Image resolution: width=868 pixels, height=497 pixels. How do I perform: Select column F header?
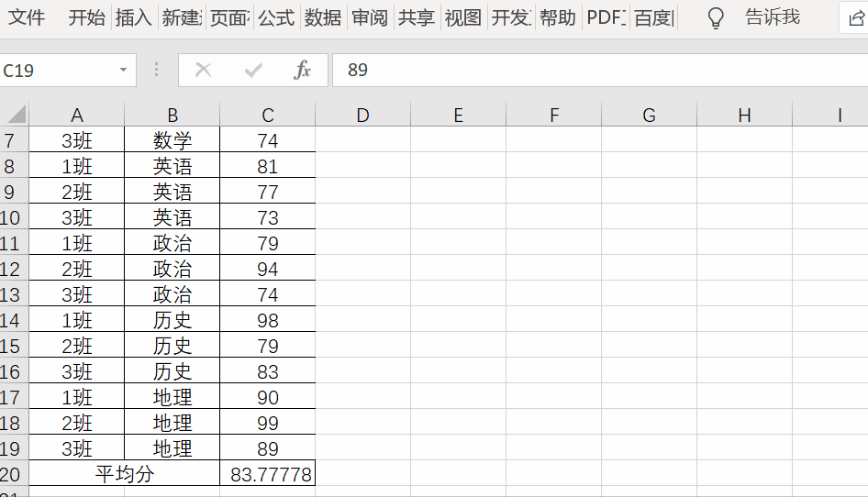(553, 115)
